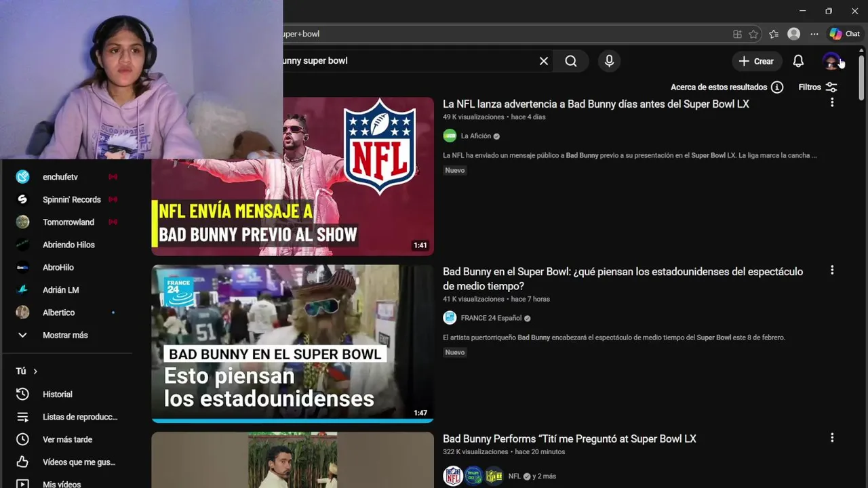Play the Esto piensan los estadounidenses thumbnail
Viewport: 868px width, 488px height.
pos(292,344)
